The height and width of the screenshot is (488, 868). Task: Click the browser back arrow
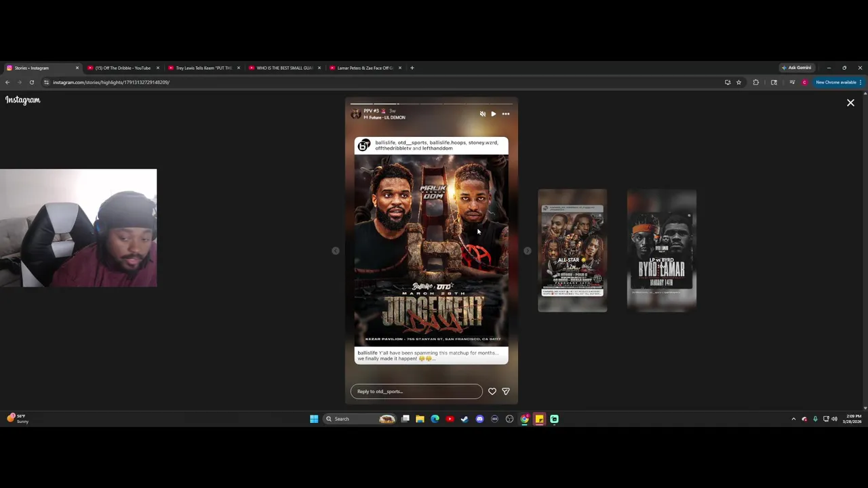coord(7,82)
